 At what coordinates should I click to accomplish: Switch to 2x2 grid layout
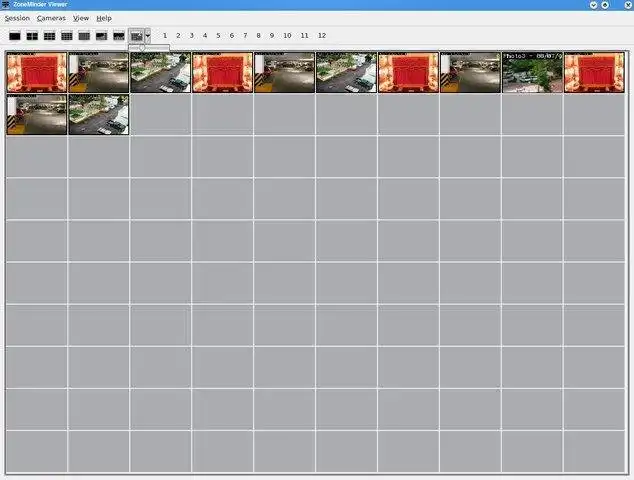click(x=32, y=36)
